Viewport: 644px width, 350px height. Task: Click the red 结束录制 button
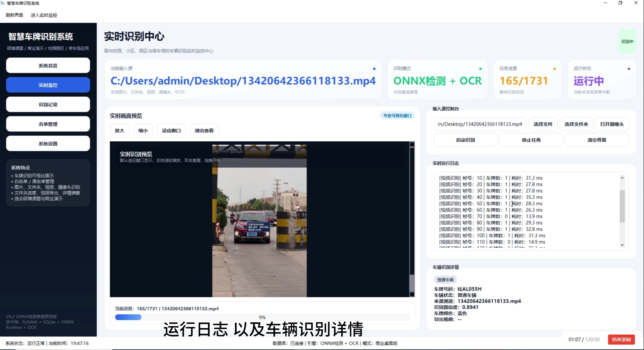[x=621, y=339]
